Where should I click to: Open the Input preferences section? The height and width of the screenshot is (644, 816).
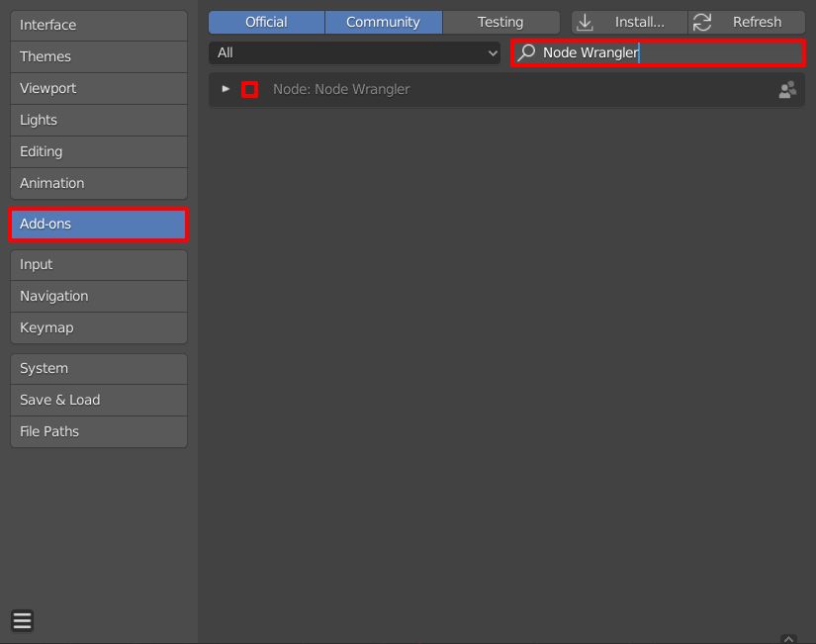click(98, 265)
